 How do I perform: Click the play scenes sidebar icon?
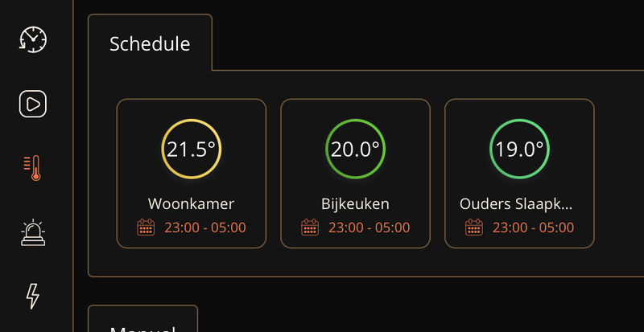click(x=33, y=104)
